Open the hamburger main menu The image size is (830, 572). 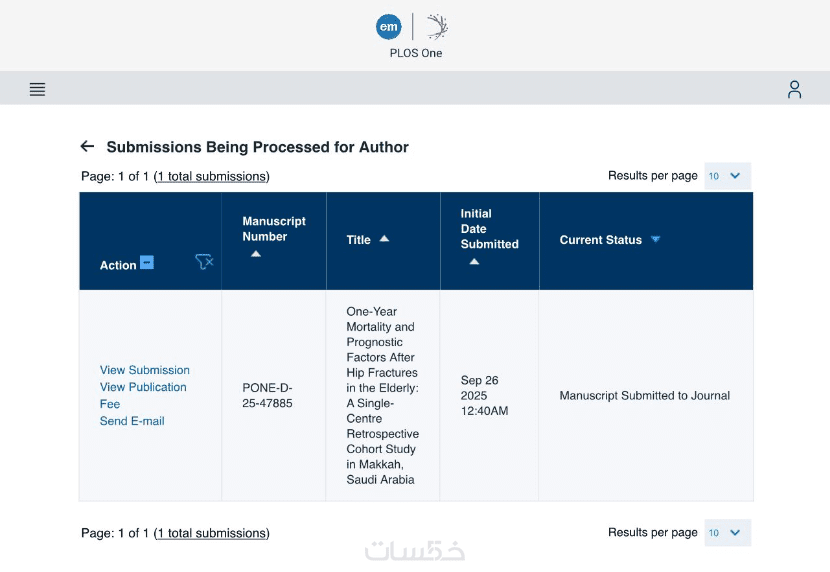tap(37, 89)
